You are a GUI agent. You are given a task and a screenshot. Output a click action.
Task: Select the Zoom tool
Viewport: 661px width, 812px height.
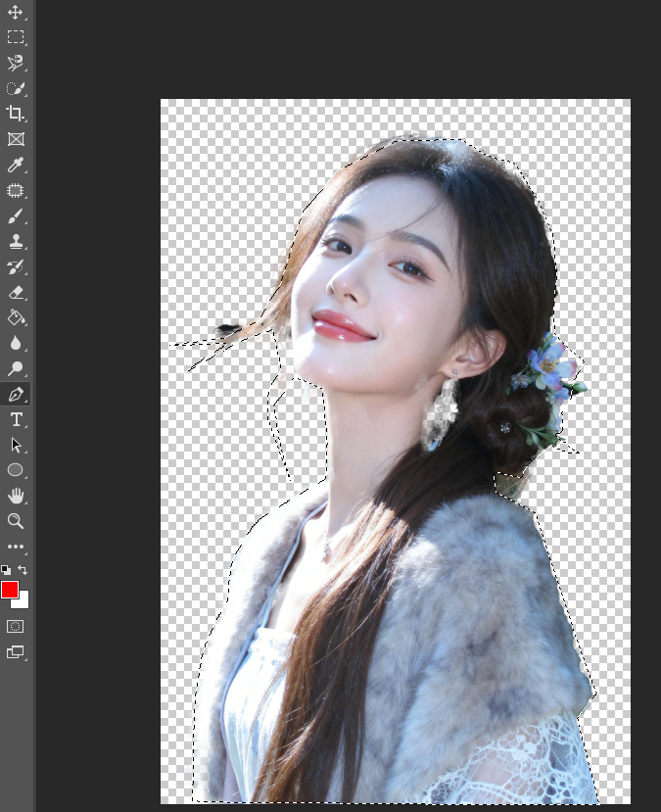(x=15, y=521)
